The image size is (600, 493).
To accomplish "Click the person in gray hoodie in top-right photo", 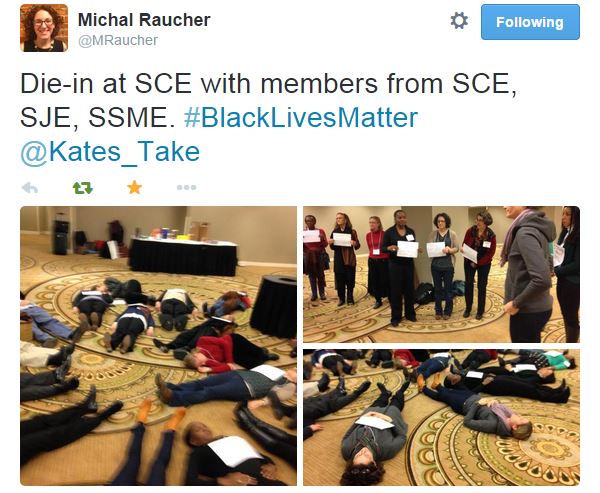I will coord(529,274).
